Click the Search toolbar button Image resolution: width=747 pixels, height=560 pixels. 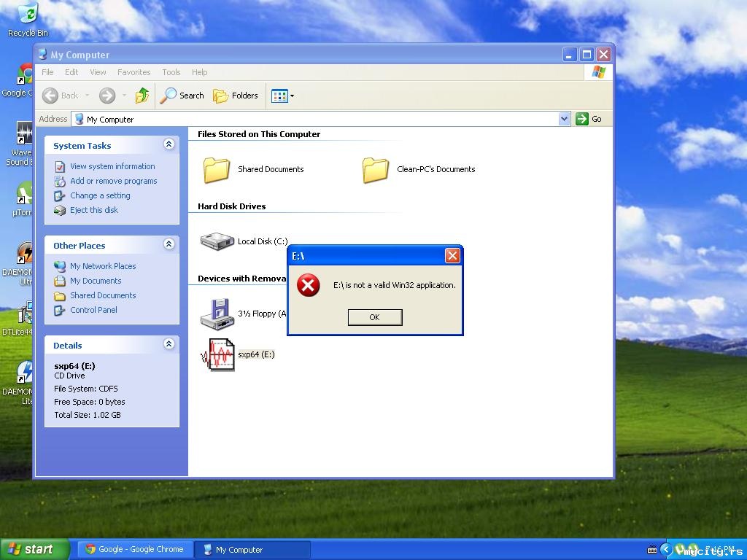(182, 96)
